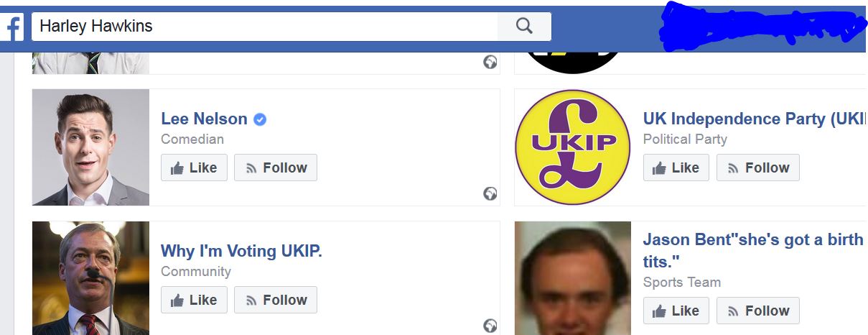Like the UK Independence Party page
This screenshot has height=335, width=868.
(x=676, y=167)
